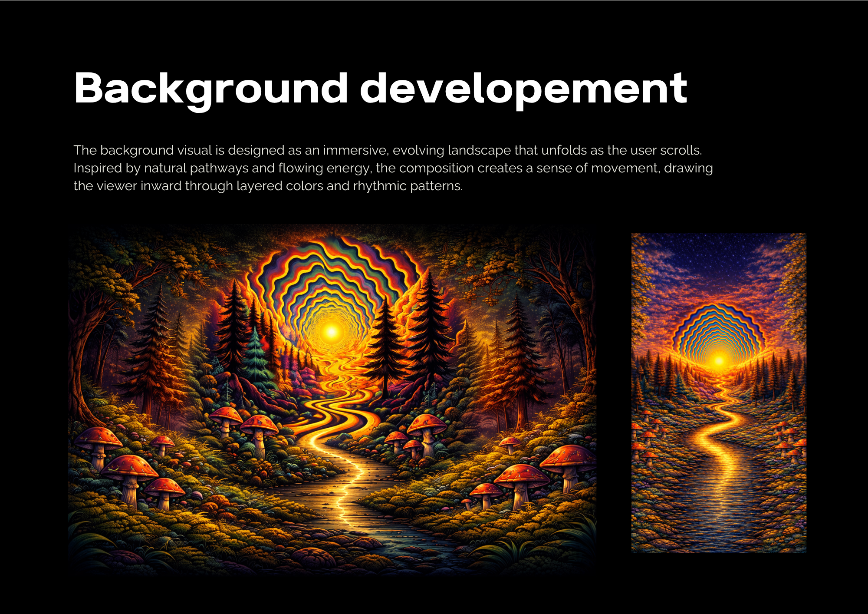
Task: Click the word "immersive" in the paragraph
Action: click(355, 150)
